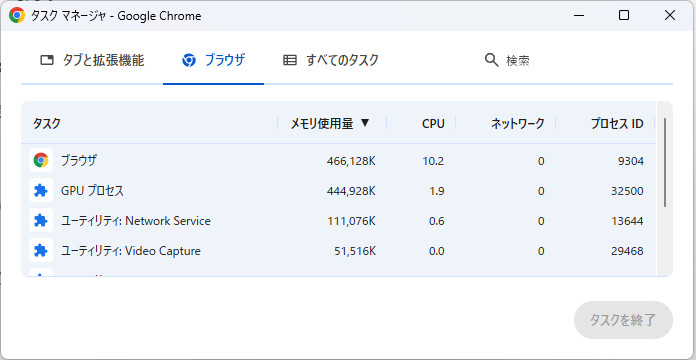696x360 pixels.
Task: Select ユーティリティ: Network Service row
Action: tap(339, 221)
